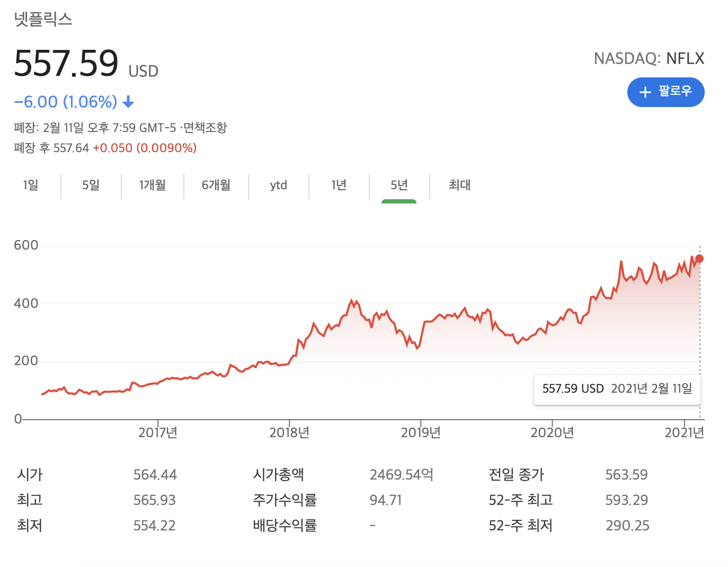Click the red data point on the chart

coord(699,259)
